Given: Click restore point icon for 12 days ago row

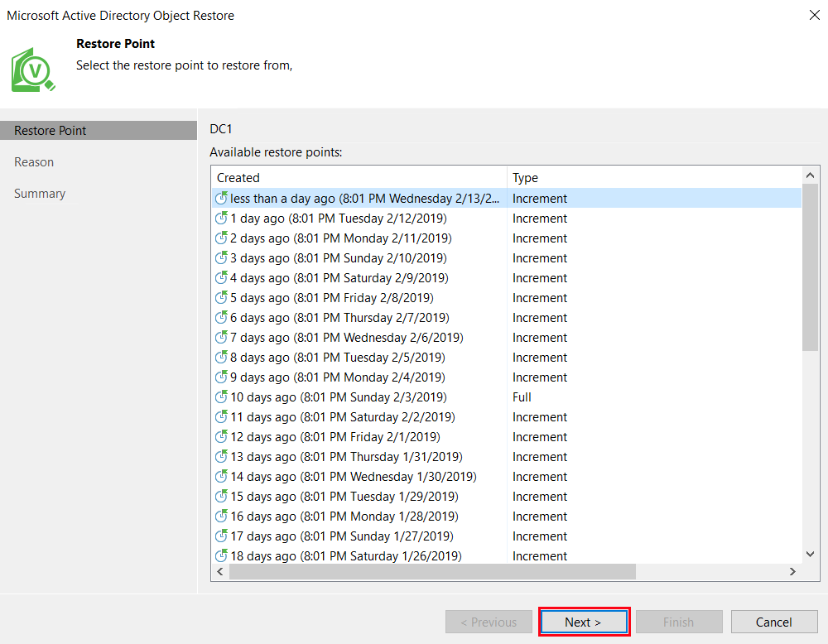Looking at the screenshot, I should click(221, 436).
